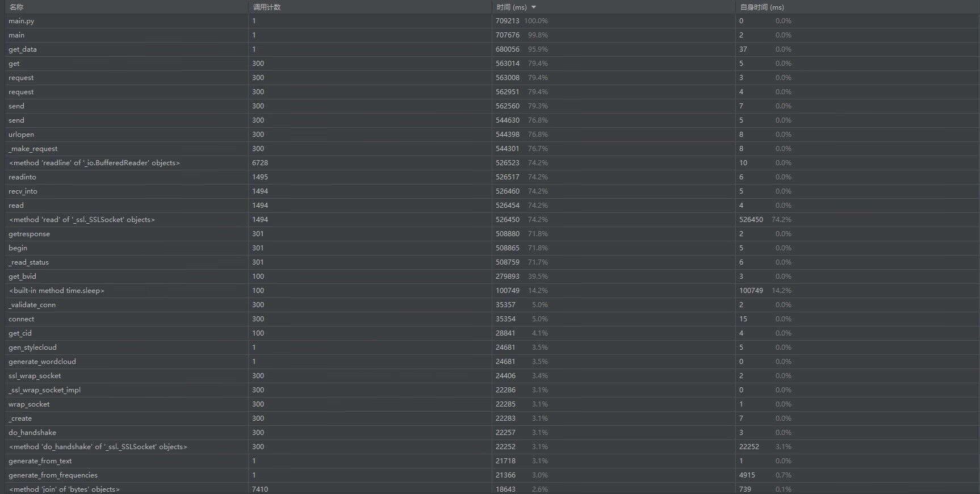The height and width of the screenshot is (494, 980).
Task: Select the generate_from_frequencies row
Action: click(x=53, y=475)
